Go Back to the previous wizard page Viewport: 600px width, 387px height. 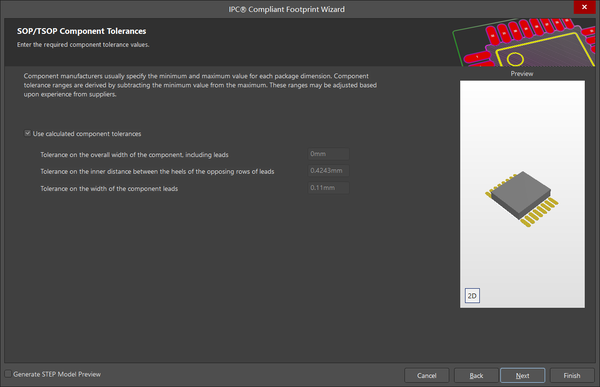point(476,376)
